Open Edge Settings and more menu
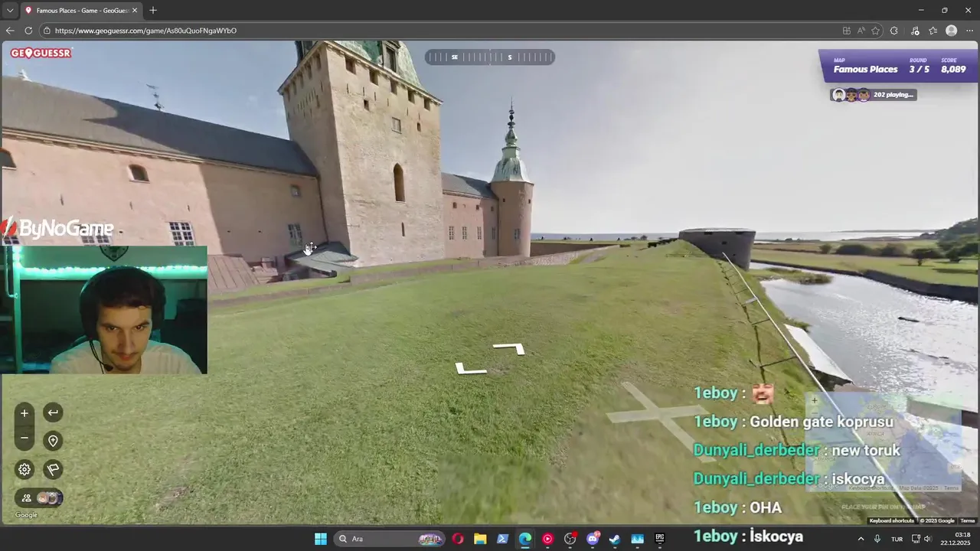Viewport: 980px width, 551px height. point(969,31)
